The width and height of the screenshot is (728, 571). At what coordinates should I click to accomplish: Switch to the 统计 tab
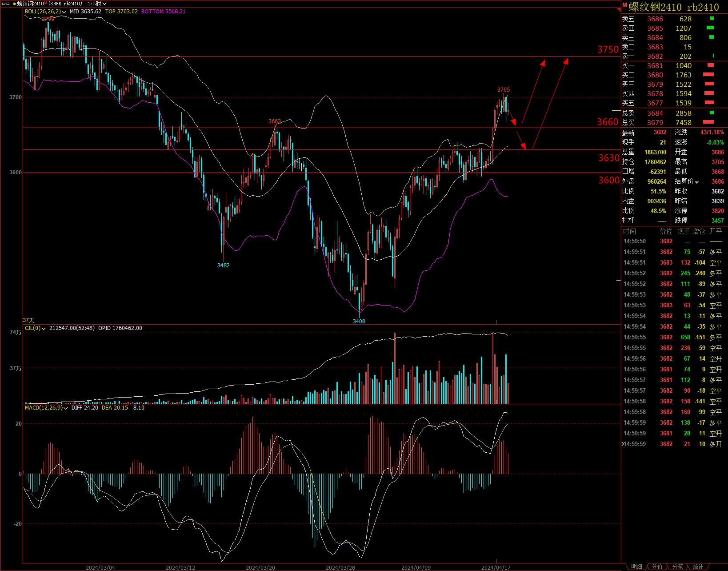pyautogui.click(x=698, y=567)
